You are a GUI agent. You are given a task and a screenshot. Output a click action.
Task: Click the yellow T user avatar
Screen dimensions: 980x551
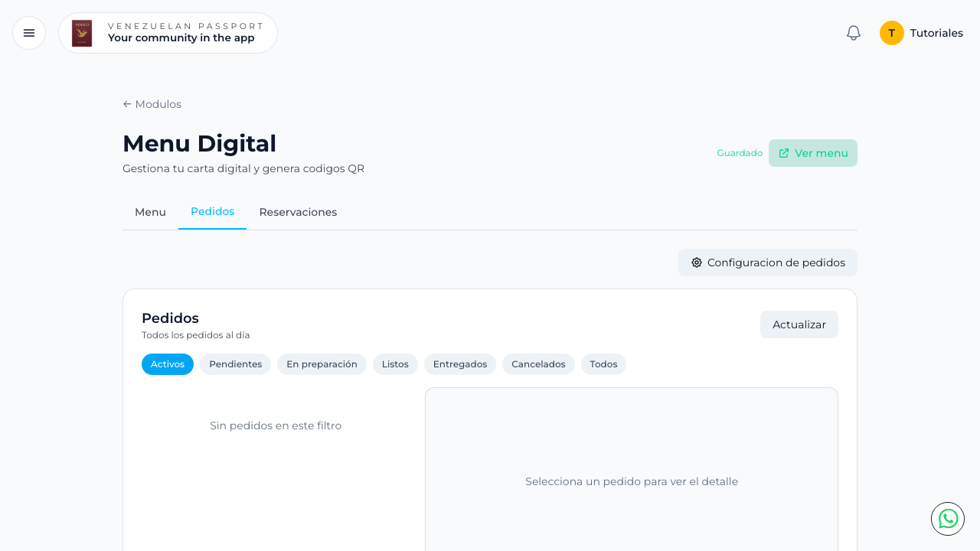pos(892,33)
